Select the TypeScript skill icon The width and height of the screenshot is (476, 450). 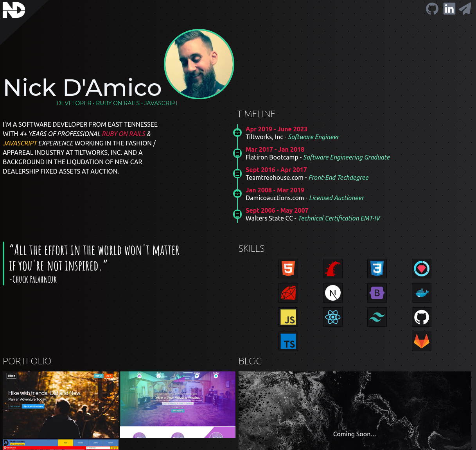pyautogui.click(x=288, y=341)
